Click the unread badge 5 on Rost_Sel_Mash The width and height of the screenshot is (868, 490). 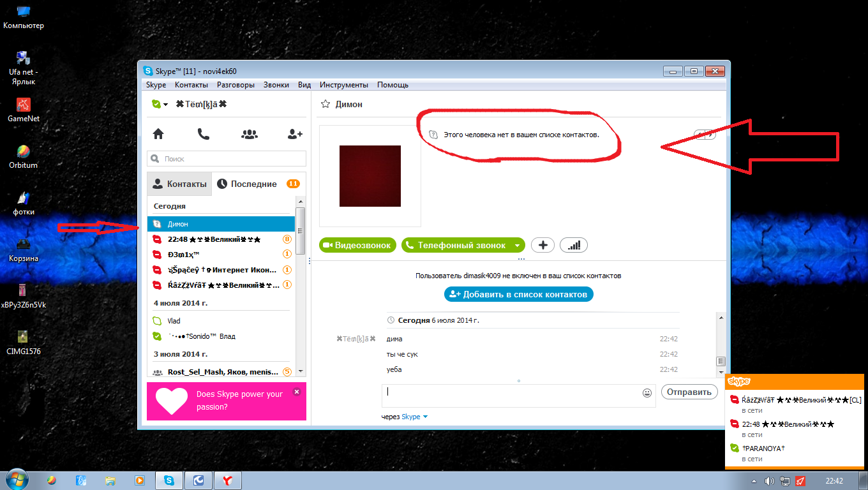pyautogui.click(x=287, y=372)
